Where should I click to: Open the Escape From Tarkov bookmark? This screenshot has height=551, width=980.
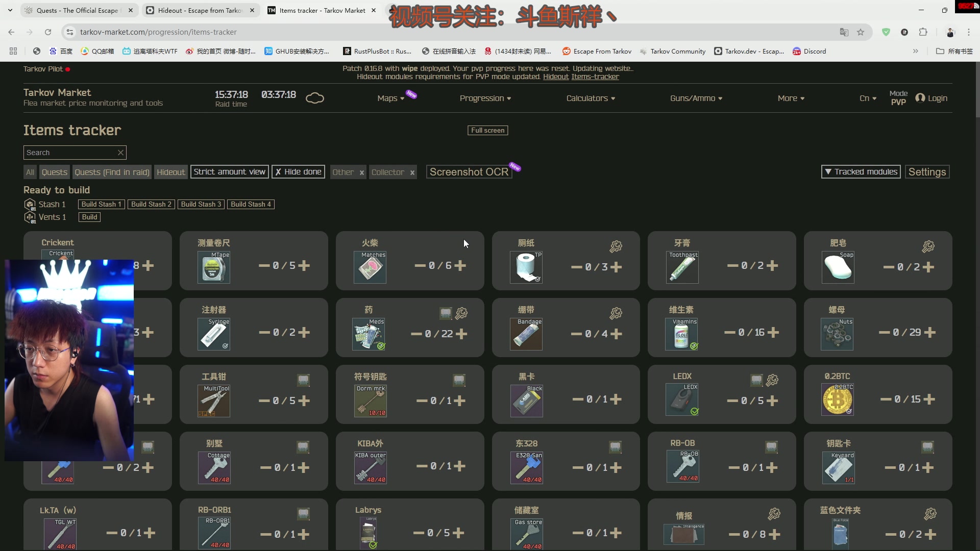[597, 51]
